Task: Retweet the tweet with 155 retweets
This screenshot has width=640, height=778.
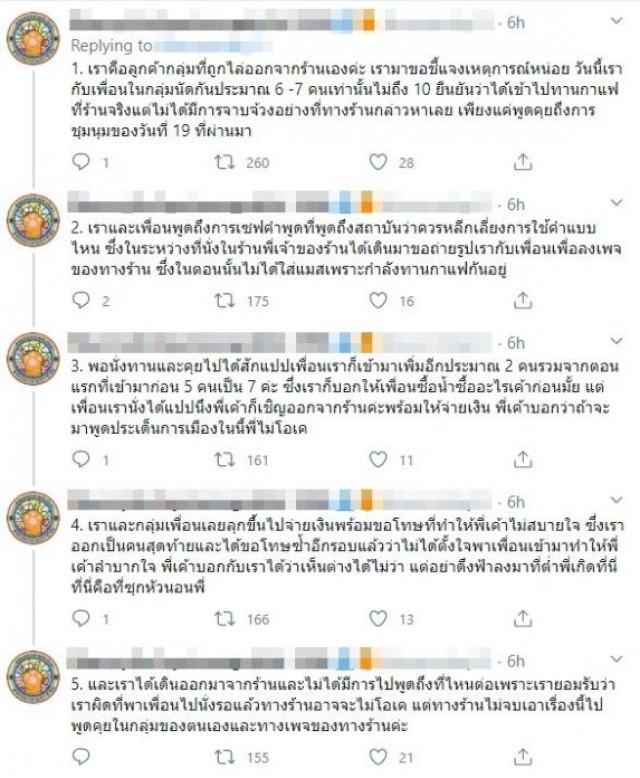Action: coord(224,757)
